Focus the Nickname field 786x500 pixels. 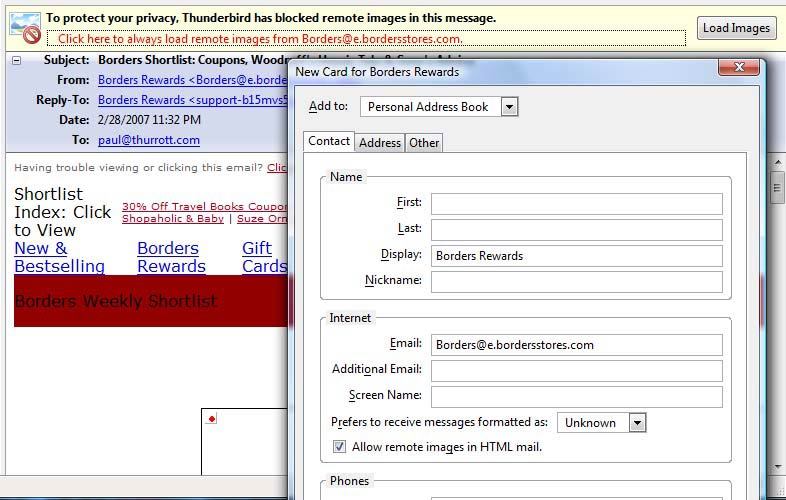click(x=576, y=281)
